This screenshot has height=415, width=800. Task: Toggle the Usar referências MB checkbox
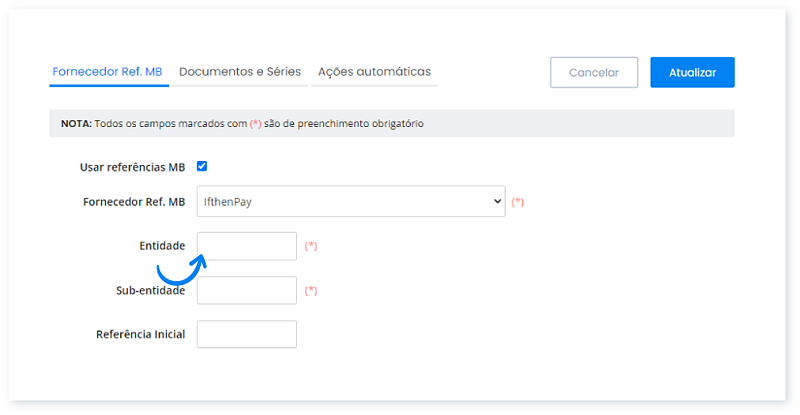[202, 167]
